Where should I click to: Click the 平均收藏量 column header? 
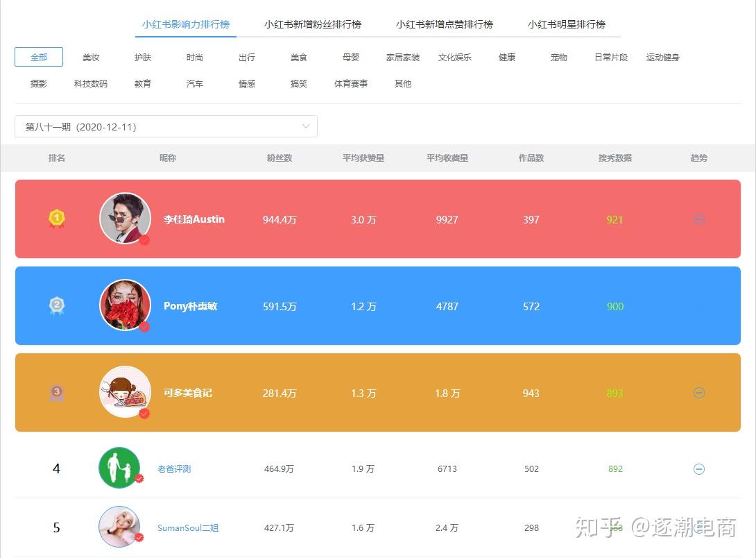coord(447,158)
